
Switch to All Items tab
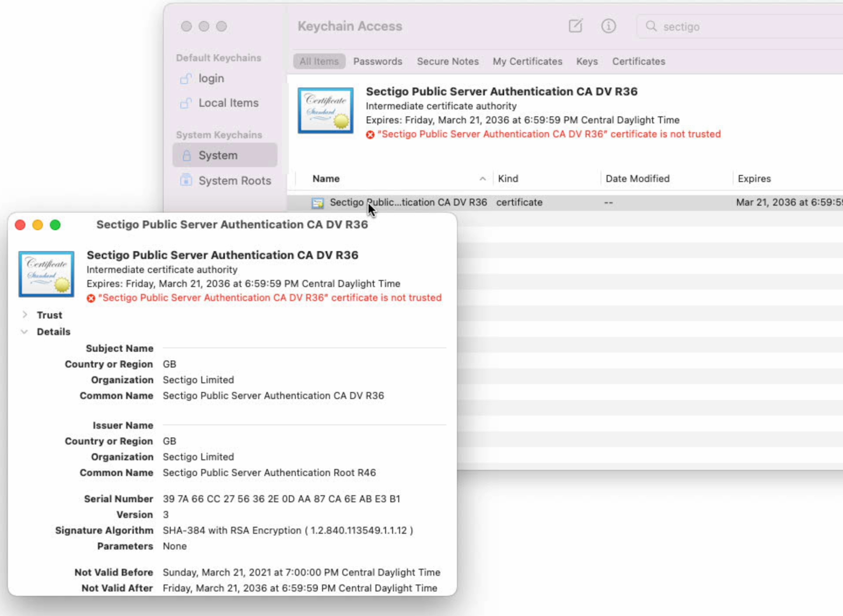[x=319, y=62]
